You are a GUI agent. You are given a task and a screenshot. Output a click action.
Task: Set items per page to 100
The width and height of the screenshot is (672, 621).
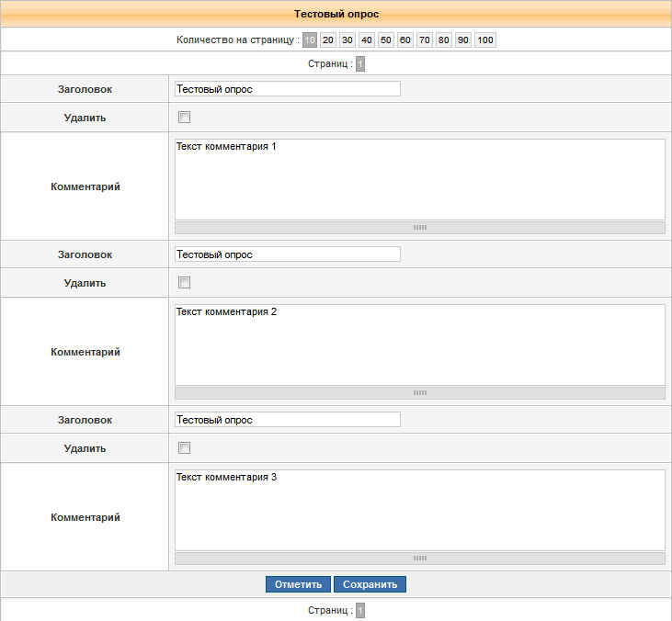[485, 40]
